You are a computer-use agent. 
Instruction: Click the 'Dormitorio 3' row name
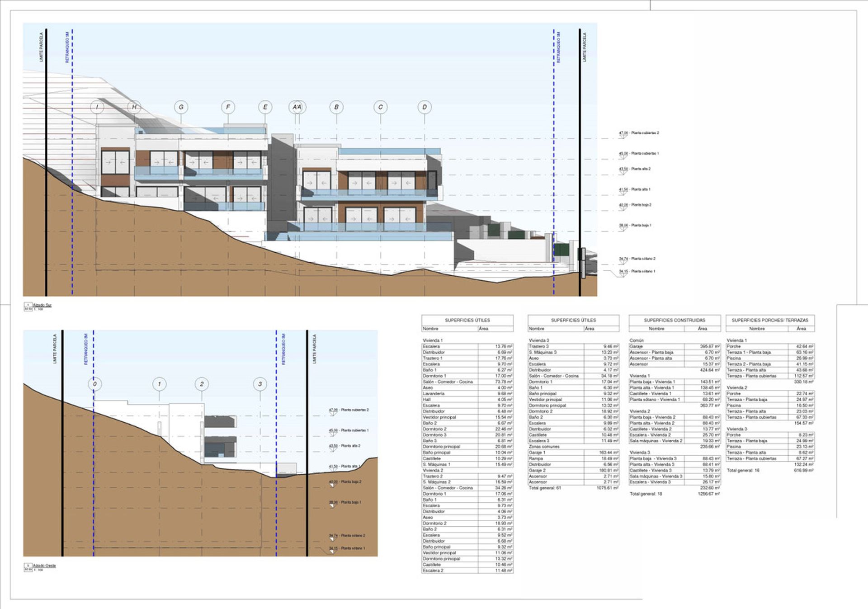[434, 435]
